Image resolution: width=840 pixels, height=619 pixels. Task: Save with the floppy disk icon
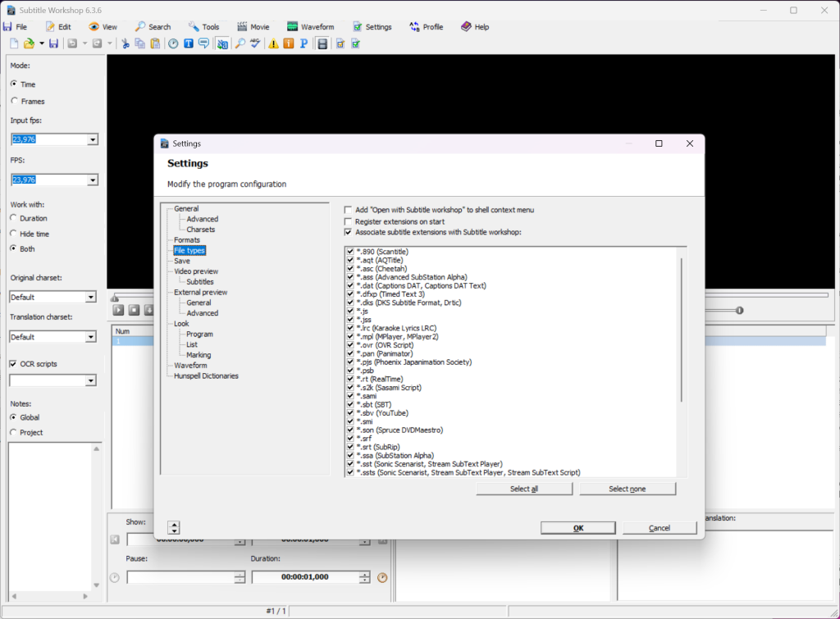click(53, 44)
